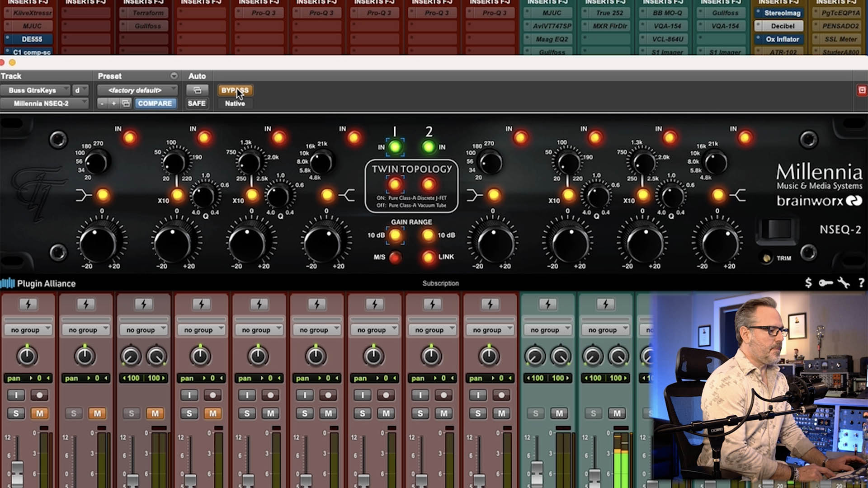Click the key activation icon on the plugin footer
This screenshot has height=488, width=868.
click(826, 283)
